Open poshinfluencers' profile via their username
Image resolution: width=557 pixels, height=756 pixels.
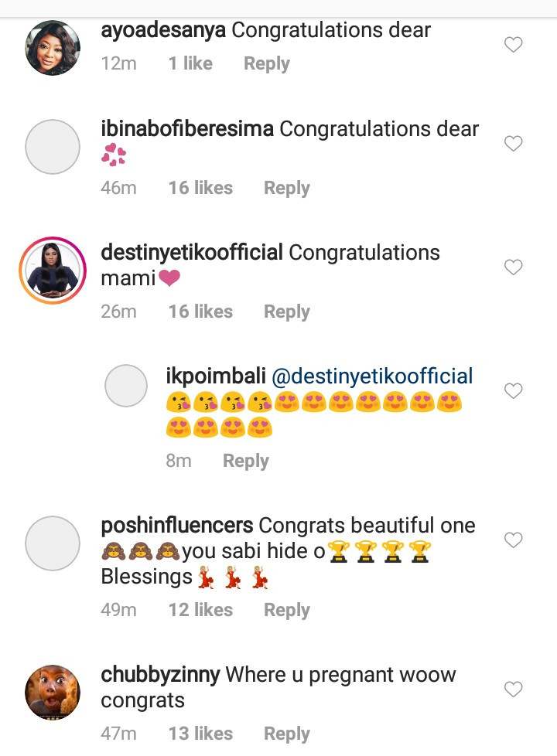176,525
